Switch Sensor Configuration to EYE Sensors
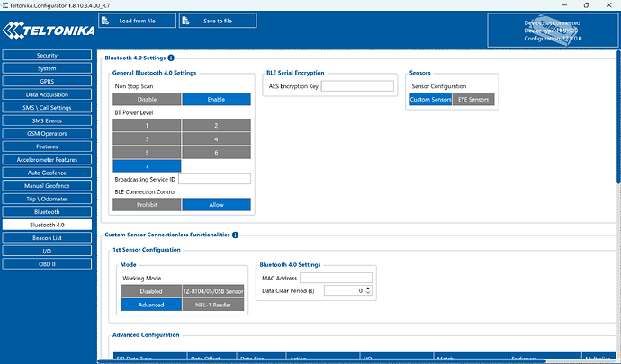 [473, 99]
